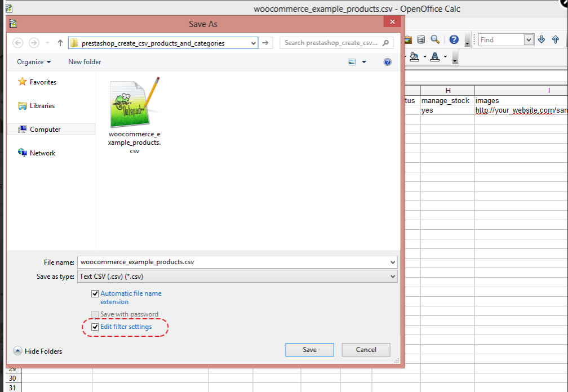This screenshot has height=392, width=568.
Task: Open the Organize menu
Action: click(34, 62)
